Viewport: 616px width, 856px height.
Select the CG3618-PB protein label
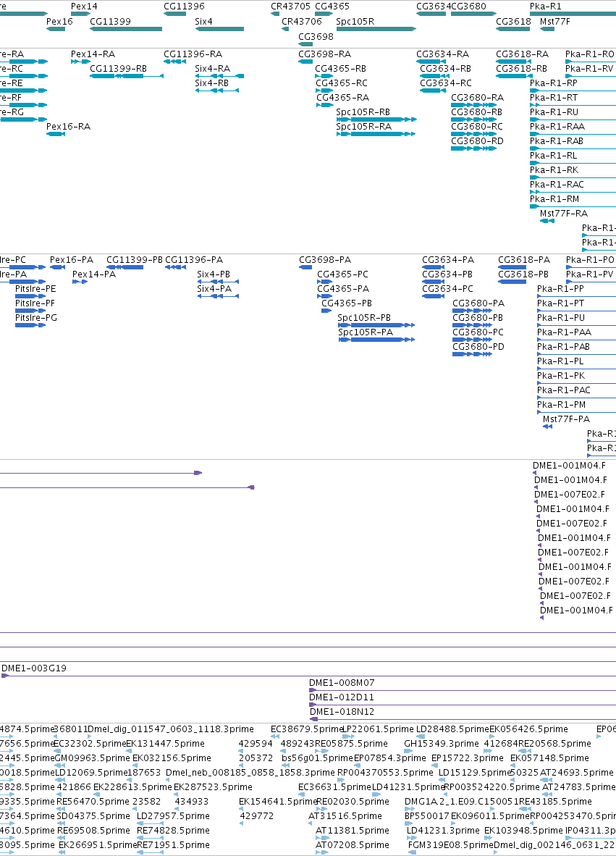523,274
